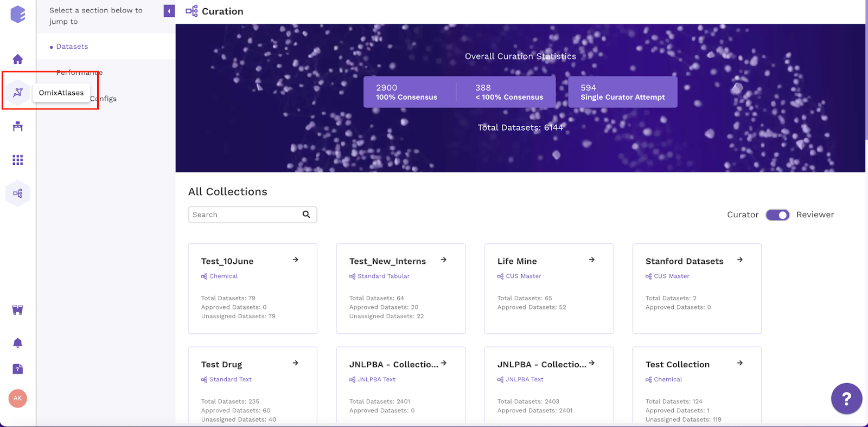Click schema icon beside Standard Tabular

point(352,276)
